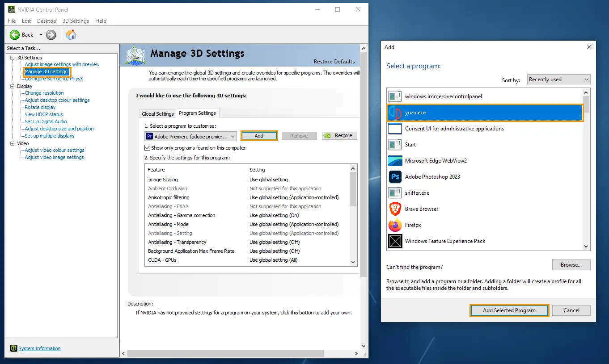The height and width of the screenshot is (364, 609).
Task: Click the System Information icon
Action: pyautogui.click(x=14, y=348)
